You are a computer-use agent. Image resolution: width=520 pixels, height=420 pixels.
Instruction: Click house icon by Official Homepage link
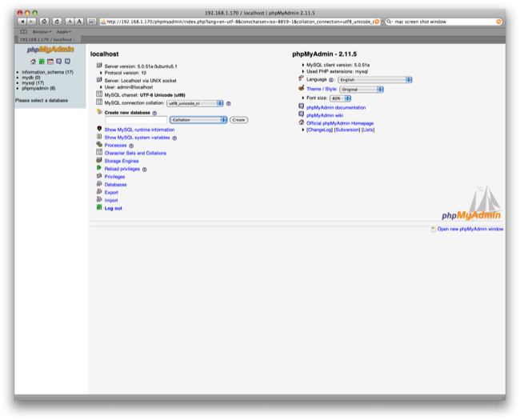click(301, 122)
